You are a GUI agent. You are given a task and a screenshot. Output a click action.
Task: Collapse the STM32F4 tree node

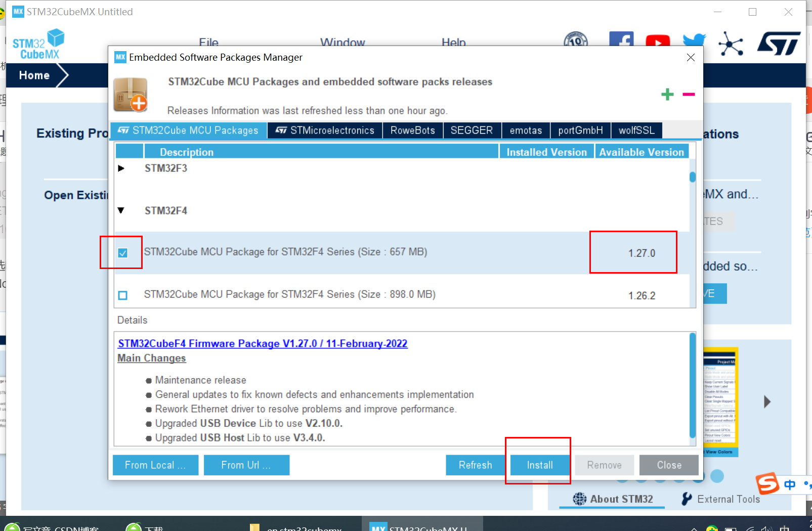click(121, 210)
